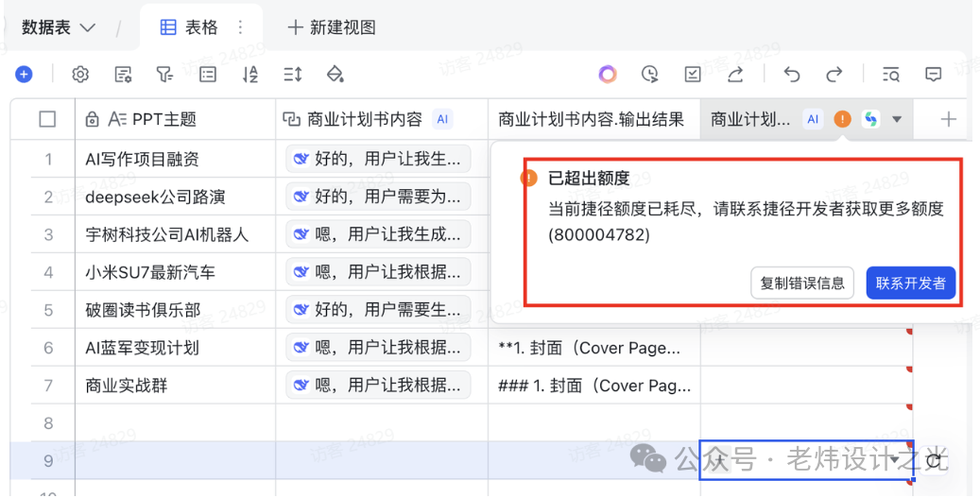Select row number 9

[49, 461]
